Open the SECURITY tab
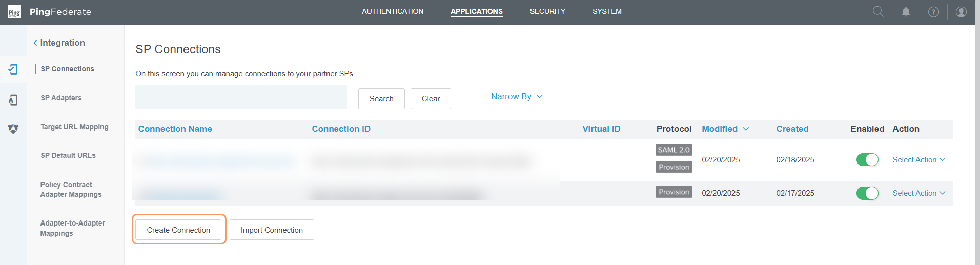 click(x=547, y=11)
